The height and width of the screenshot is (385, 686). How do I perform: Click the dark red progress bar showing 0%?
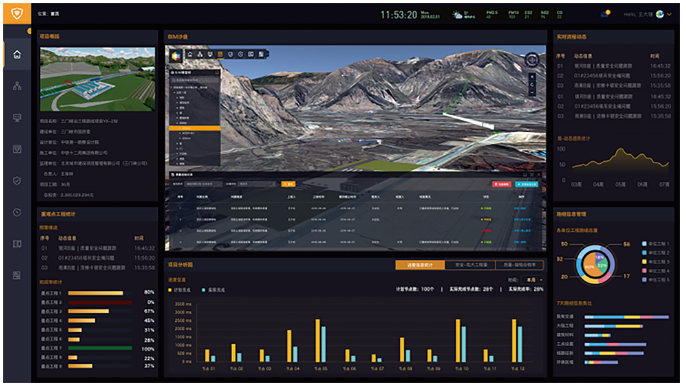(x=100, y=302)
